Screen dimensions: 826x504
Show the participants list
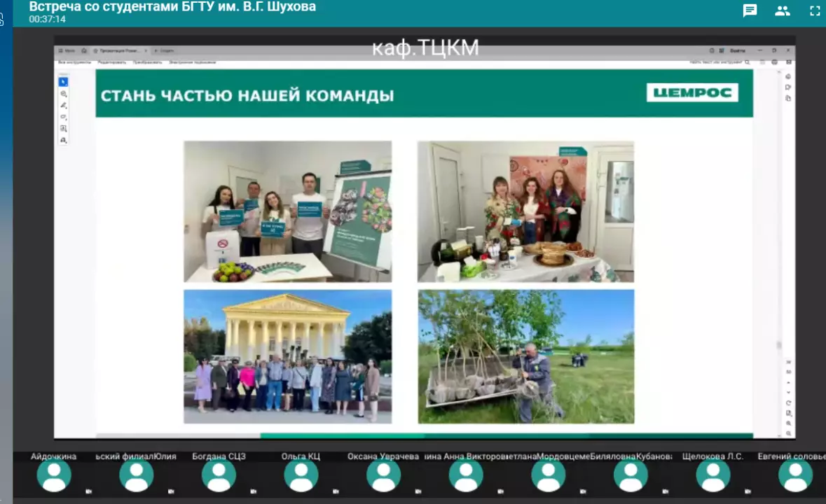point(783,10)
